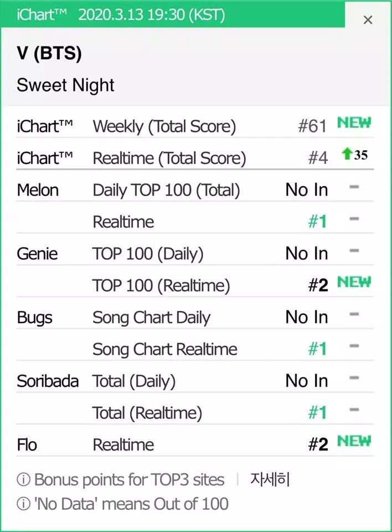Select the Bugs chart row
This screenshot has height=532, width=392.
click(33, 317)
